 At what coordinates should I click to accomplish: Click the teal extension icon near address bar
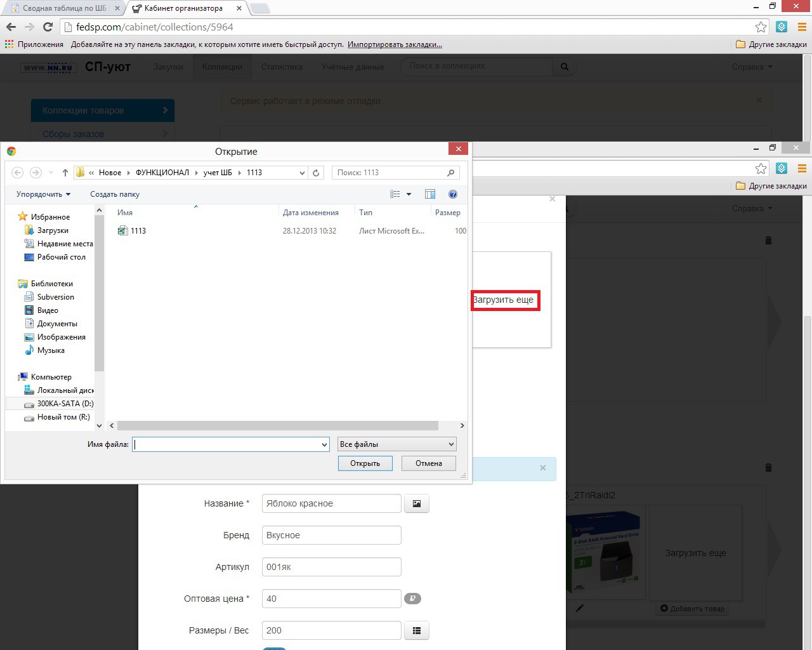pos(782,27)
